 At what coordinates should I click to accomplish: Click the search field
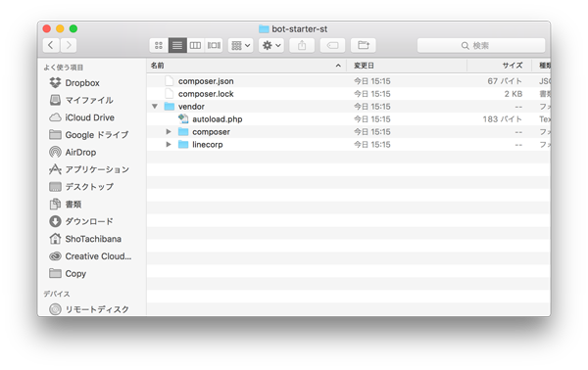[481, 45]
